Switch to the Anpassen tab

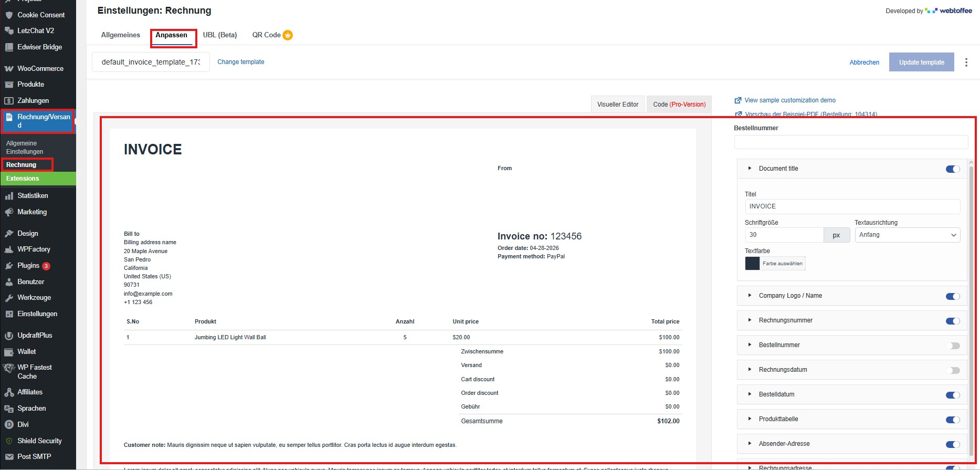coord(171,35)
